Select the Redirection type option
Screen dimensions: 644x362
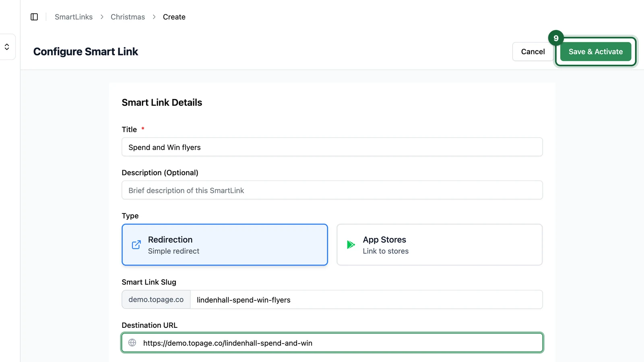pyautogui.click(x=225, y=245)
